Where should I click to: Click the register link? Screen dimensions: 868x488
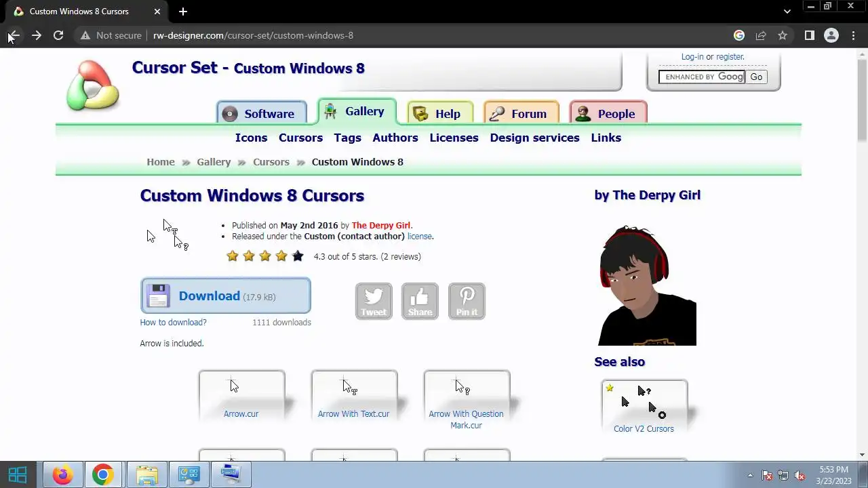tap(730, 57)
